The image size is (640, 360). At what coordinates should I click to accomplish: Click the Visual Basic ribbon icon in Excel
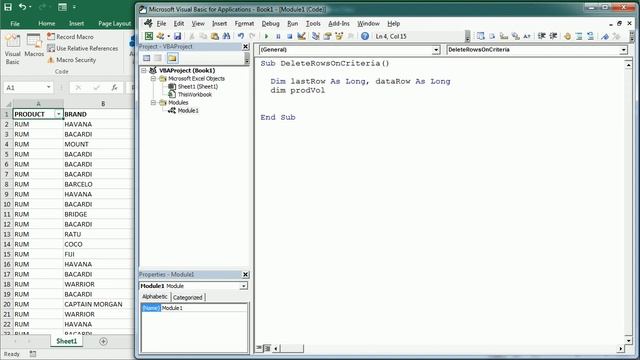click(x=12, y=49)
